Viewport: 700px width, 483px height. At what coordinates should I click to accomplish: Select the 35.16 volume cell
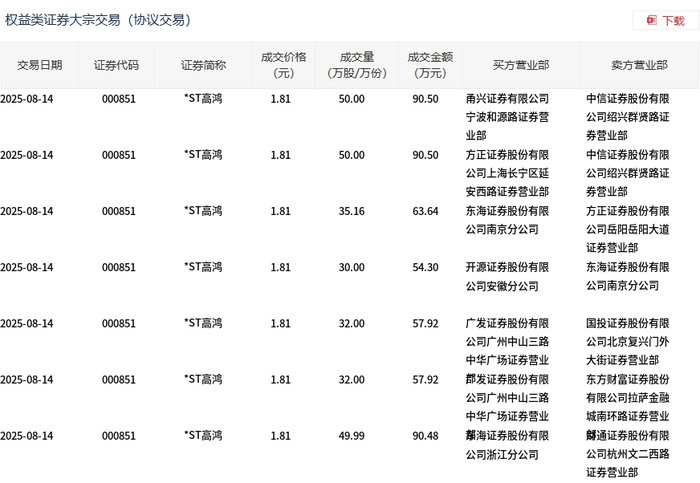351,211
